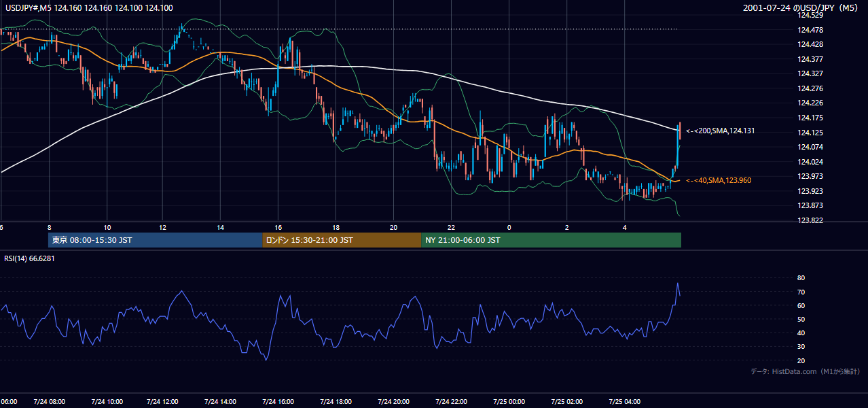868x408 pixels.
Task: Click price axis label 123.873
Action: [811, 205]
